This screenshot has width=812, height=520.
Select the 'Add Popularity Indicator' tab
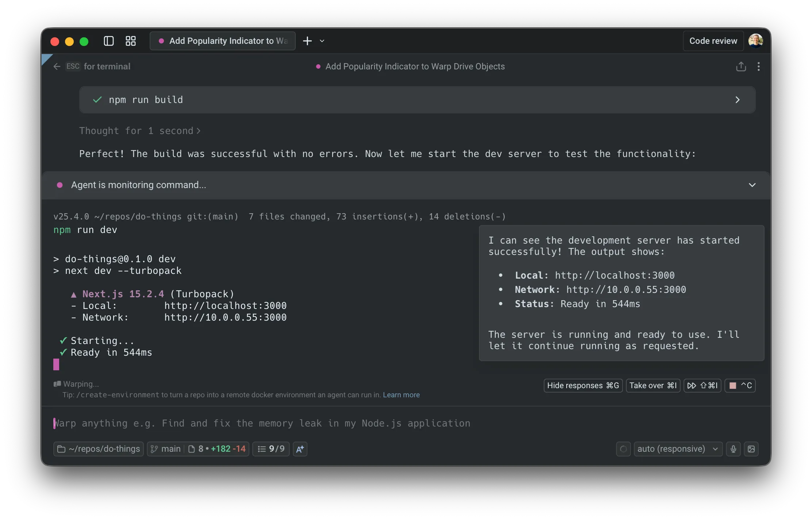coord(222,41)
